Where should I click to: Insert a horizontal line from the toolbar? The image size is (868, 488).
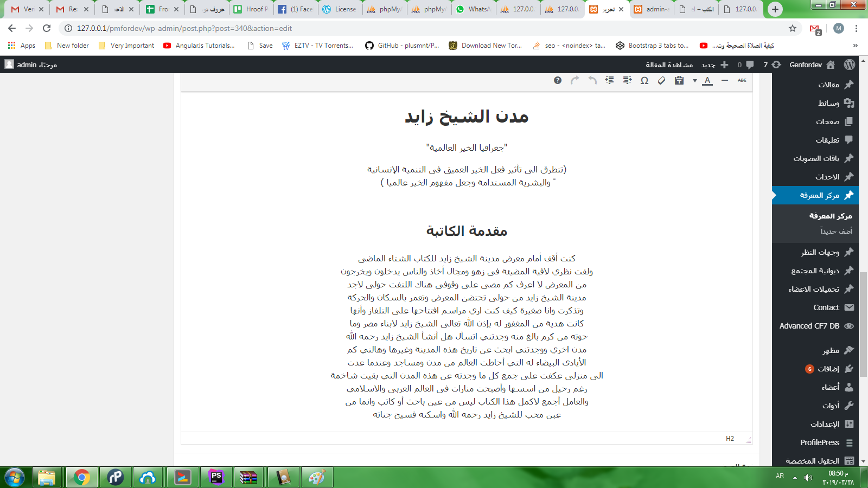pos(725,80)
